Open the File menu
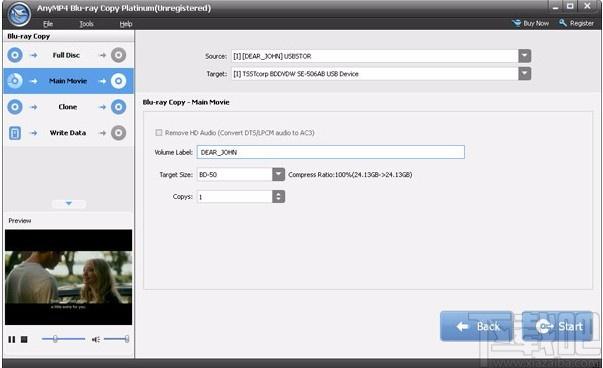 [x=48, y=24]
